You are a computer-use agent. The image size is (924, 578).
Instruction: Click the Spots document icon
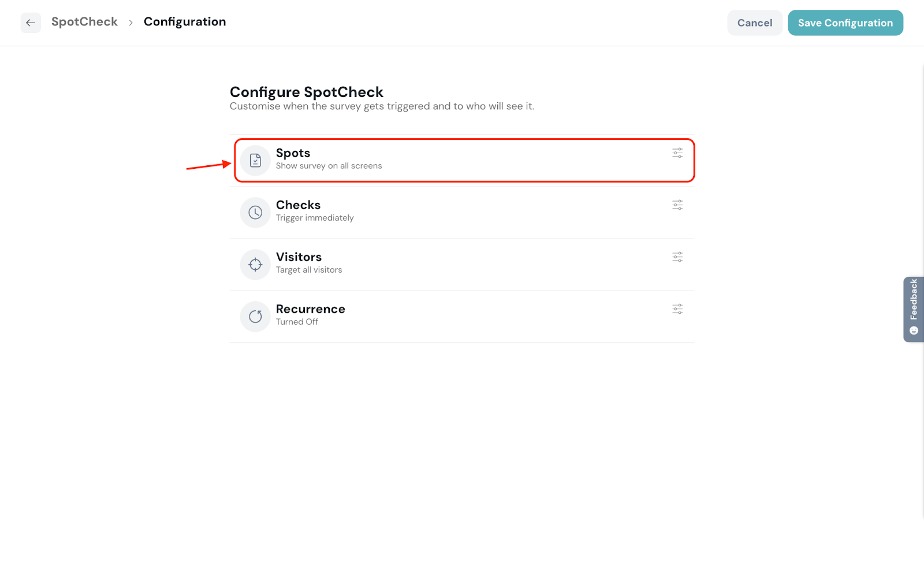(255, 161)
